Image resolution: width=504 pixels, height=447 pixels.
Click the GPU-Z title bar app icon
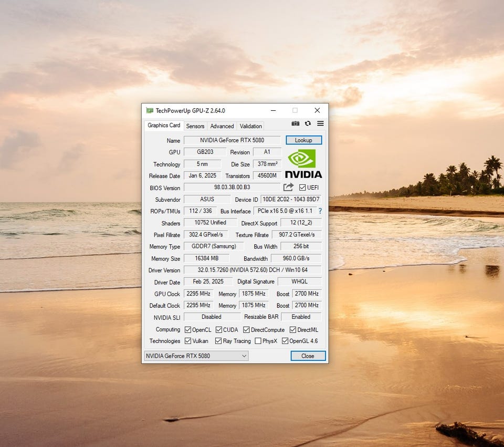pyautogui.click(x=150, y=111)
